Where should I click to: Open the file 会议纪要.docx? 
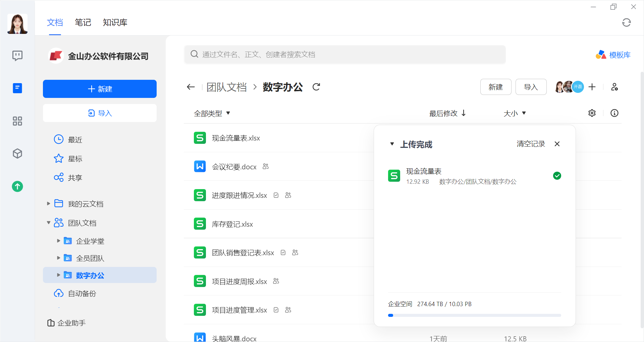click(234, 167)
